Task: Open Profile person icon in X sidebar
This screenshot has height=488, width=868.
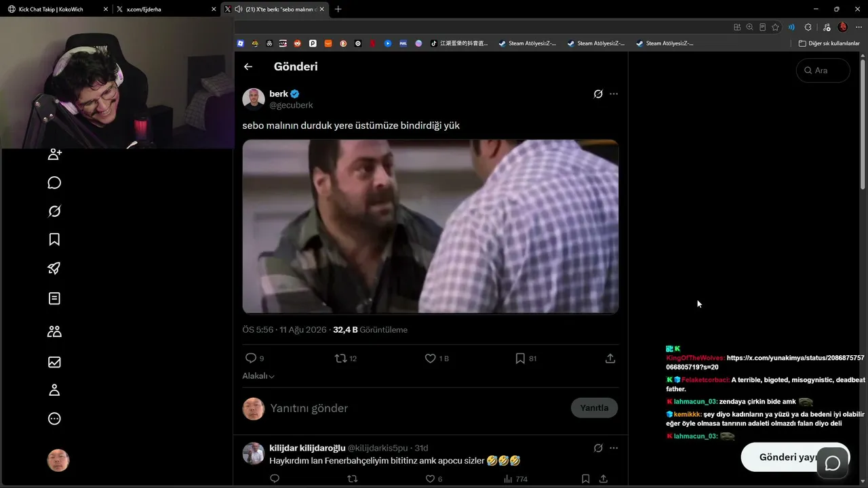Action: (x=55, y=390)
